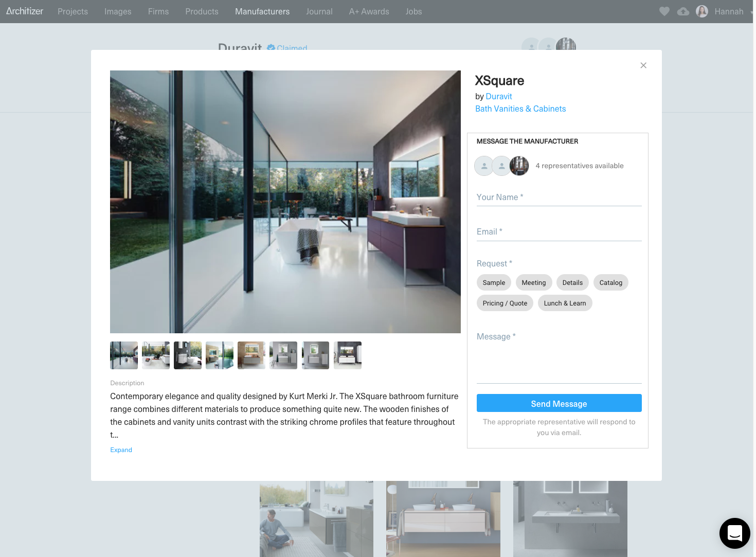
Task: Open the Images section
Action: pos(118,11)
